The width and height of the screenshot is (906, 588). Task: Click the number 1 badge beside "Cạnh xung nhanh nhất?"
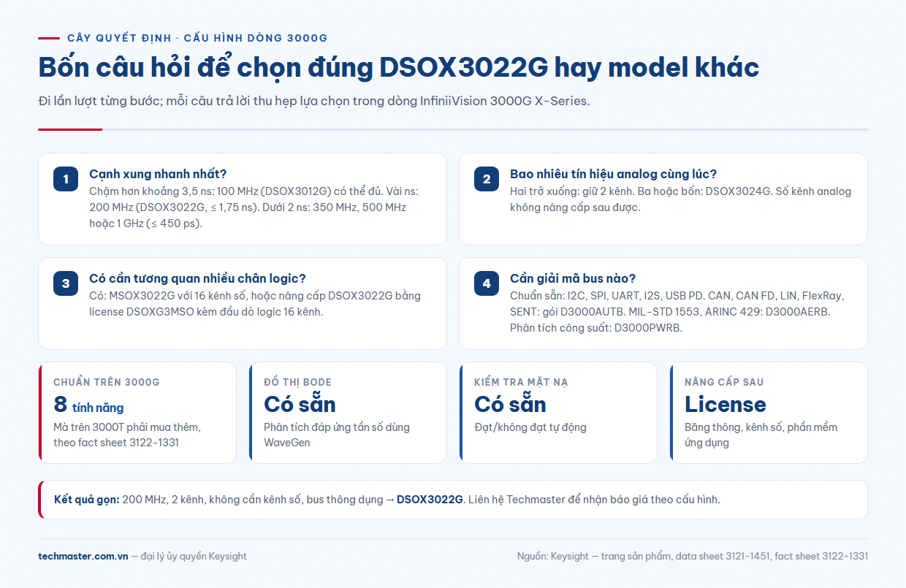pyautogui.click(x=66, y=179)
